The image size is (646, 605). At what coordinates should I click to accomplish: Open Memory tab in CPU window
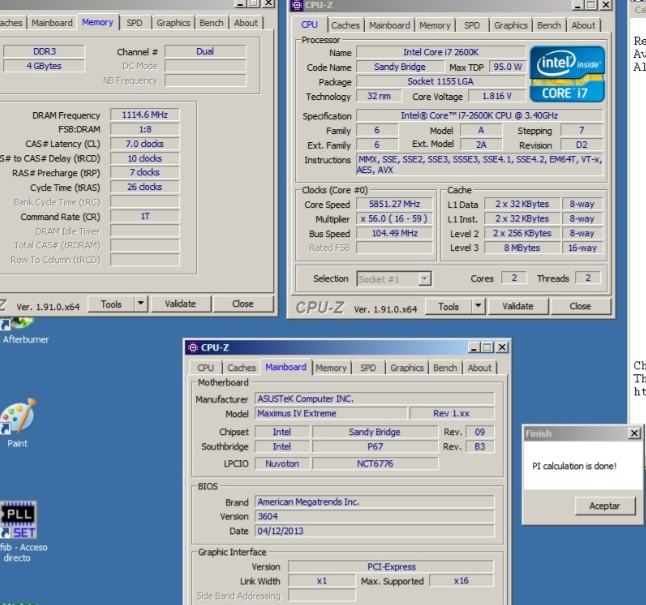pyautogui.click(x=435, y=26)
